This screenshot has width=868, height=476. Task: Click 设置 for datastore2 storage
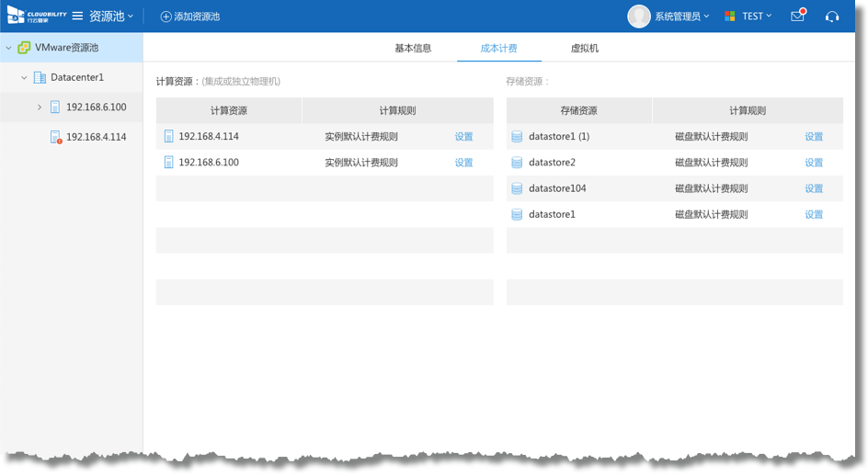tap(814, 163)
